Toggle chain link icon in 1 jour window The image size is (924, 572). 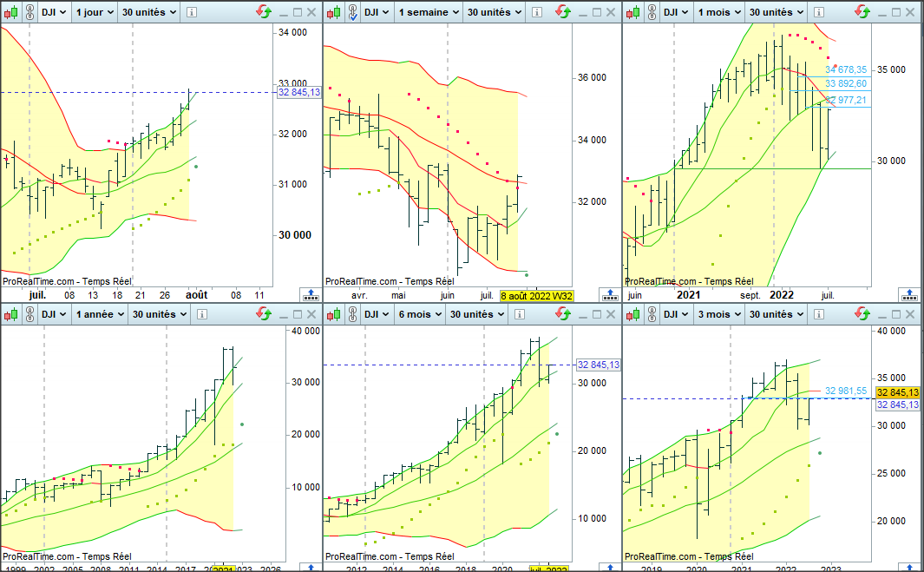(29, 12)
